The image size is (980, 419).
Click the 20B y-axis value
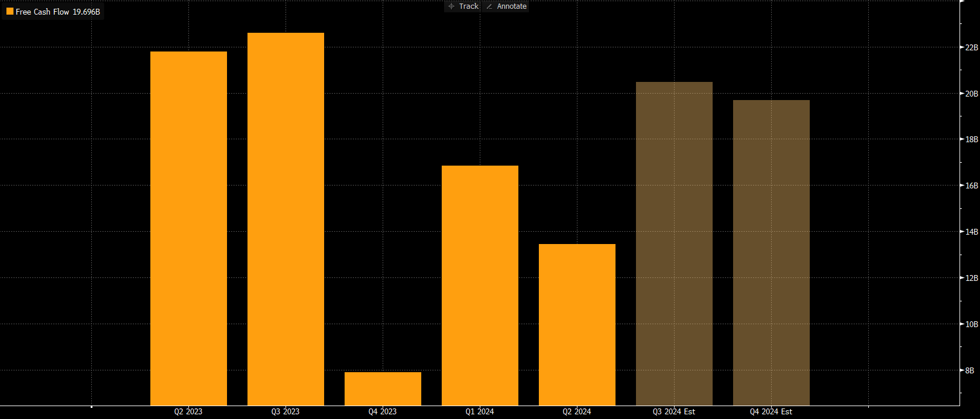[972, 94]
